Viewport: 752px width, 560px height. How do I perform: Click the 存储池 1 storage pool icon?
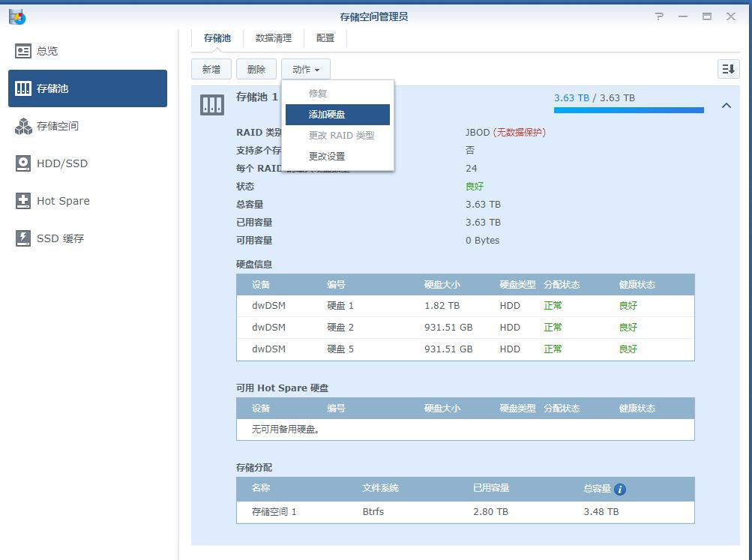(212, 105)
